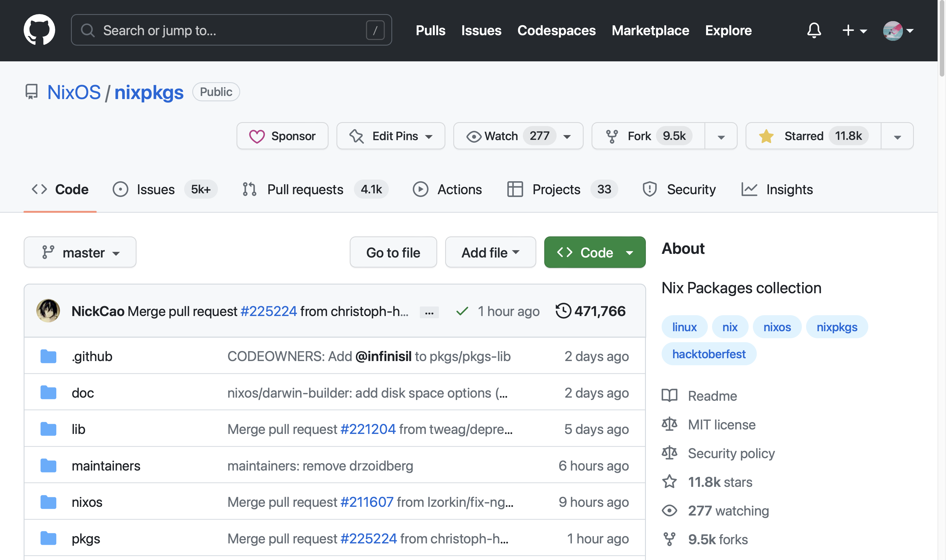Open the NickCao author link
946x560 pixels.
tap(98, 311)
